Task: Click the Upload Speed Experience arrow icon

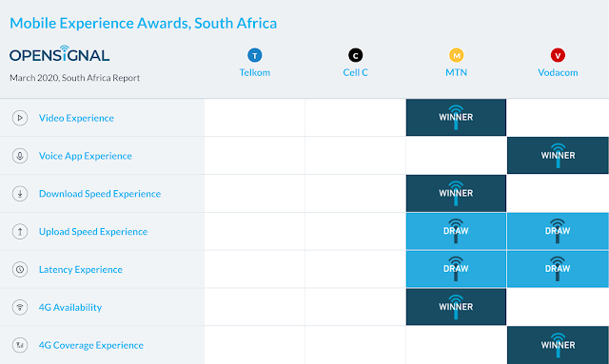Action: pos(20,232)
